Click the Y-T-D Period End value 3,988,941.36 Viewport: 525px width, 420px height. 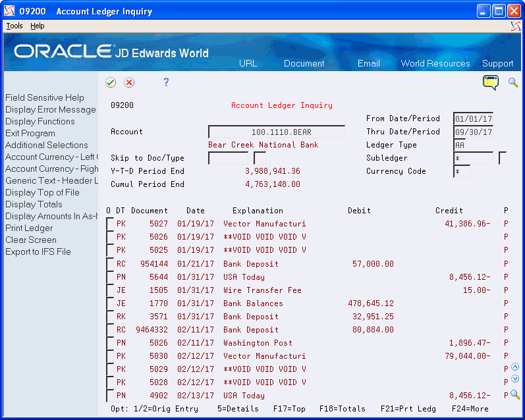[273, 171]
